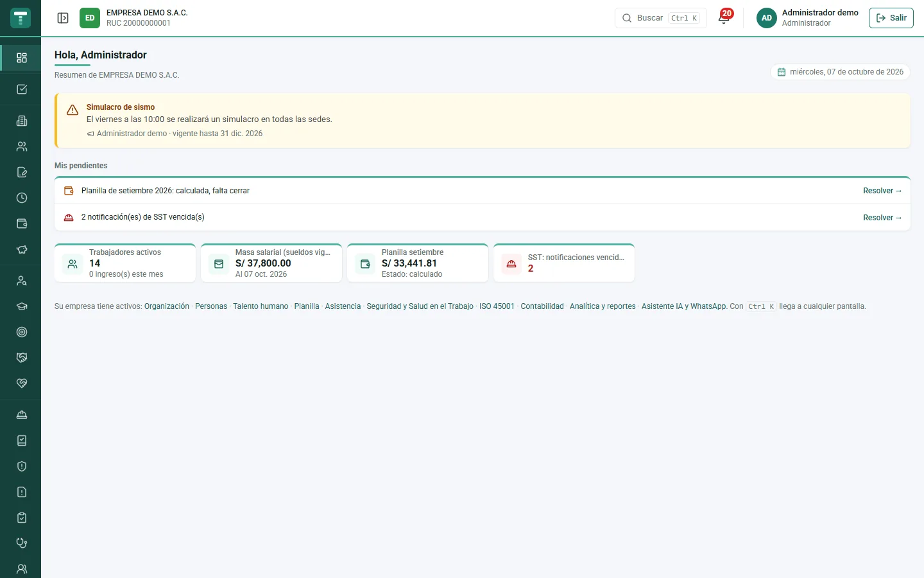Image resolution: width=924 pixels, height=578 pixels.
Task: Open the Masa salarial card
Action: [x=271, y=263]
